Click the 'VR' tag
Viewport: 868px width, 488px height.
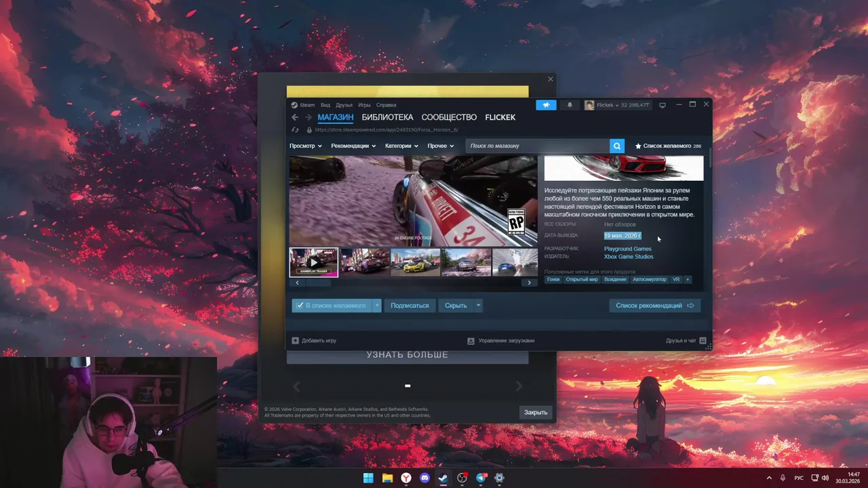(x=676, y=279)
